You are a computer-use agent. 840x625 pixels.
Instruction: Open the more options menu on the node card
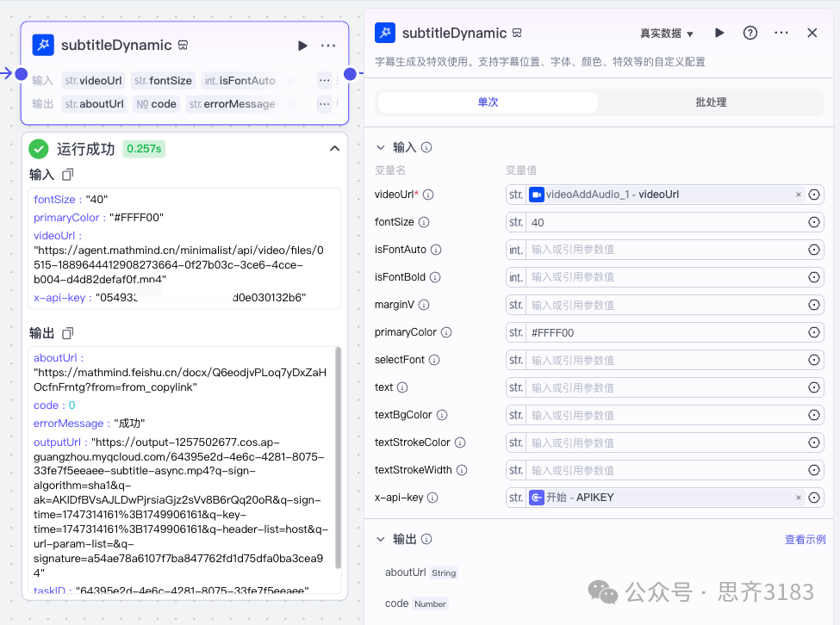(x=328, y=46)
